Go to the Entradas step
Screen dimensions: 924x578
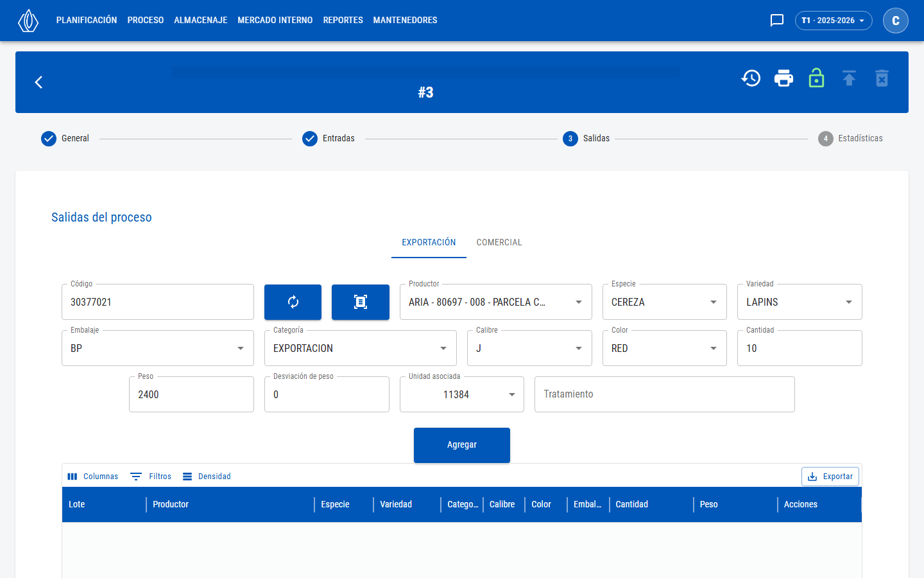click(x=329, y=139)
